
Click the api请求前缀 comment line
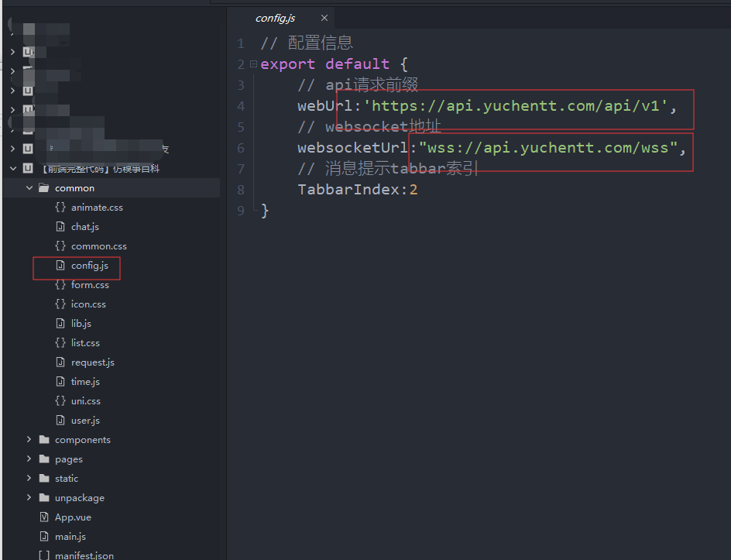(358, 85)
